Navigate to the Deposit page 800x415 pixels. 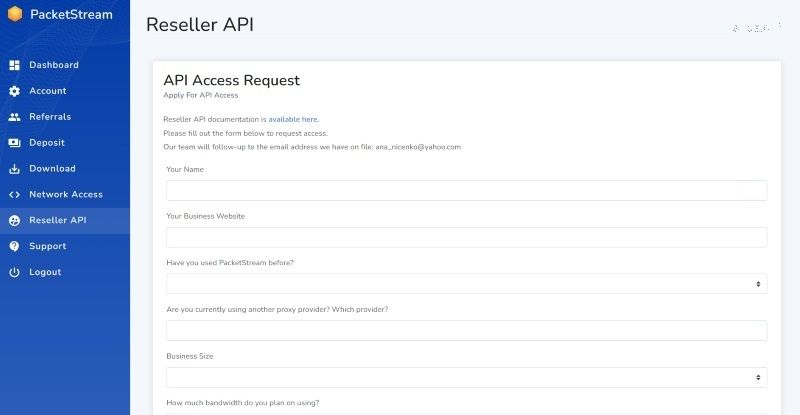click(x=65, y=143)
